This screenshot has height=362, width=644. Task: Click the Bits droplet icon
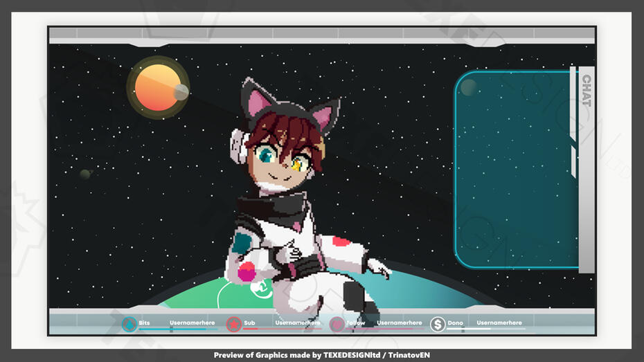tap(129, 324)
